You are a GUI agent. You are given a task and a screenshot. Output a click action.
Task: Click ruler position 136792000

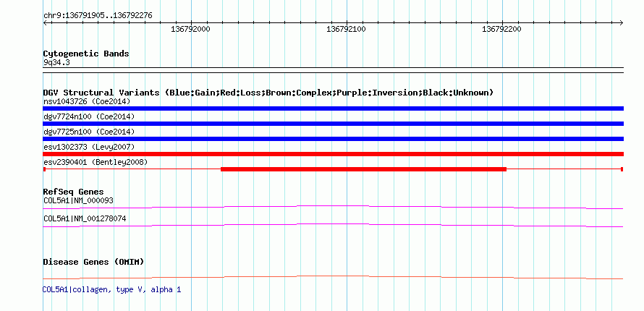point(190,29)
